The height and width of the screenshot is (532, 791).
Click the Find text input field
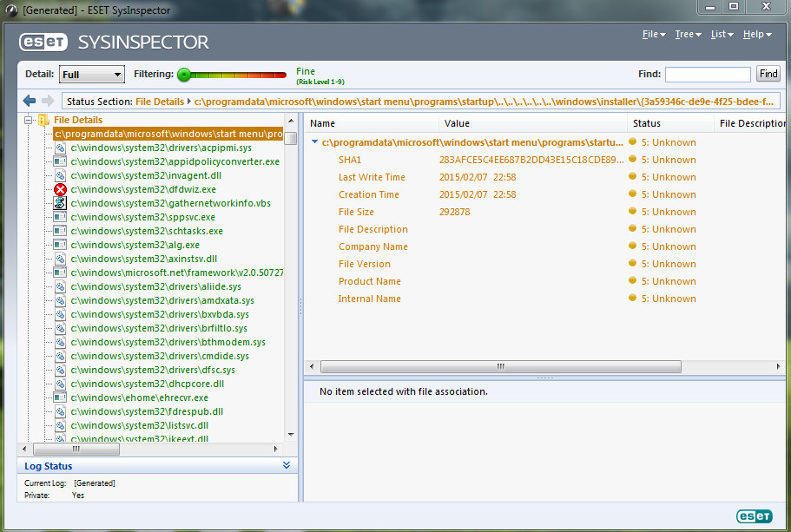(x=708, y=75)
